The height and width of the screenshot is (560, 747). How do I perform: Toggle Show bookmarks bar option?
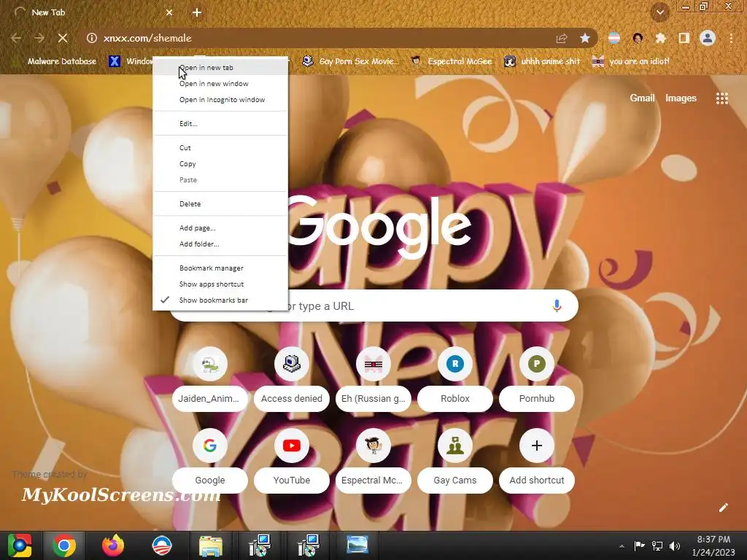[220, 300]
